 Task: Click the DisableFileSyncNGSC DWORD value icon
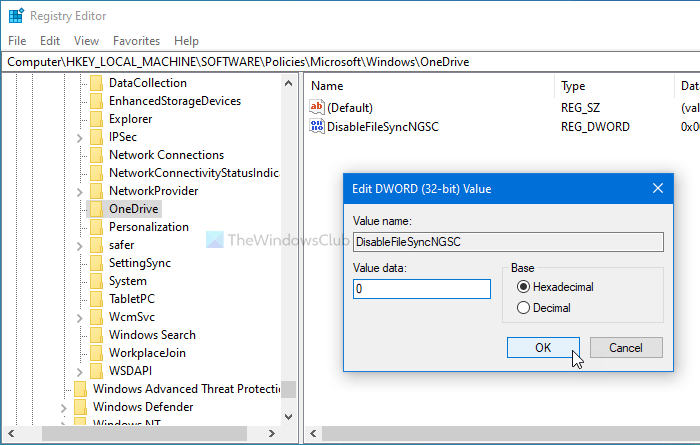pos(319,127)
